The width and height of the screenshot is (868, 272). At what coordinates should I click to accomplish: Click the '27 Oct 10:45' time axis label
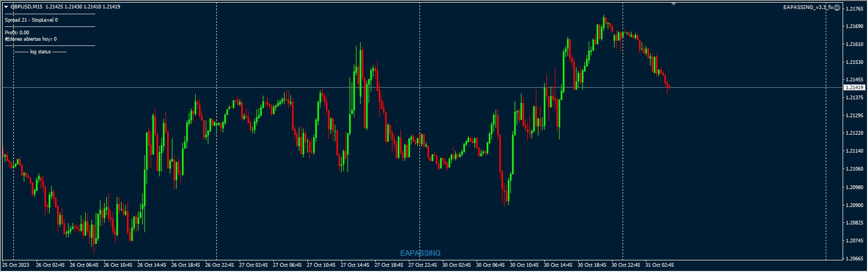coord(321,265)
